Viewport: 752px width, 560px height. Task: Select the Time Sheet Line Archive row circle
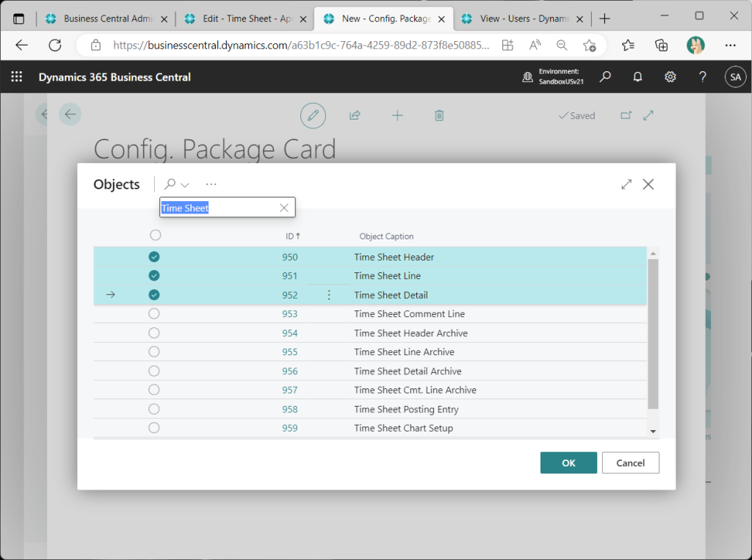(x=154, y=352)
